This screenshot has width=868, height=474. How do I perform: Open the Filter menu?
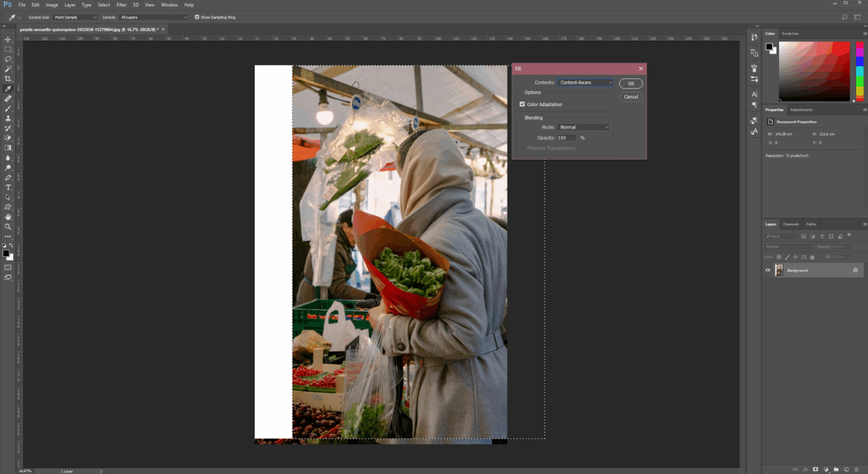click(121, 5)
